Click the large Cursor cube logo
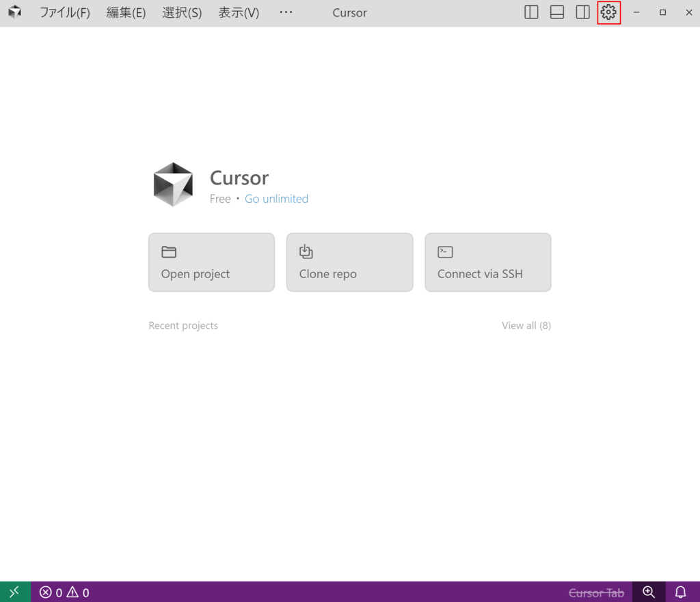700x602 pixels. 173,184
